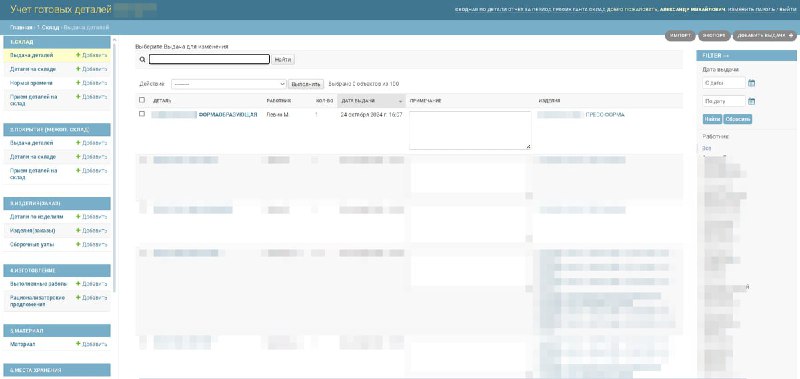Click the ИЗДЕЛИЯ(ЗАКАЗЫ) section header
Image resolution: width=800 pixels, height=379 pixels.
57,204
